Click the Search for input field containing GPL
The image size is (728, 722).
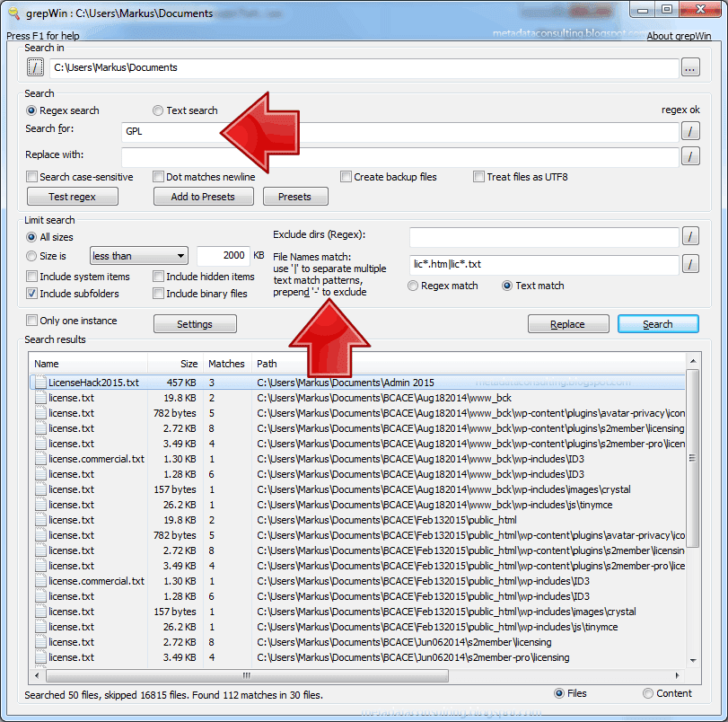[x=400, y=131]
